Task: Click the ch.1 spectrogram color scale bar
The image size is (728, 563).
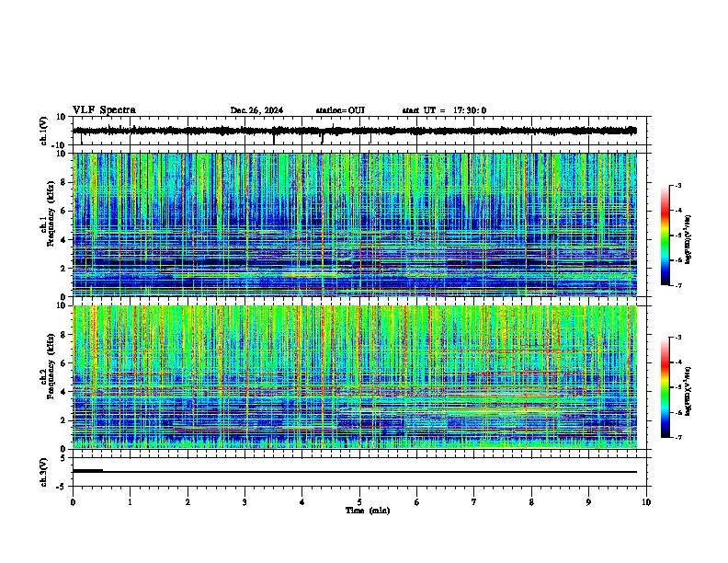Action: (x=665, y=236)
